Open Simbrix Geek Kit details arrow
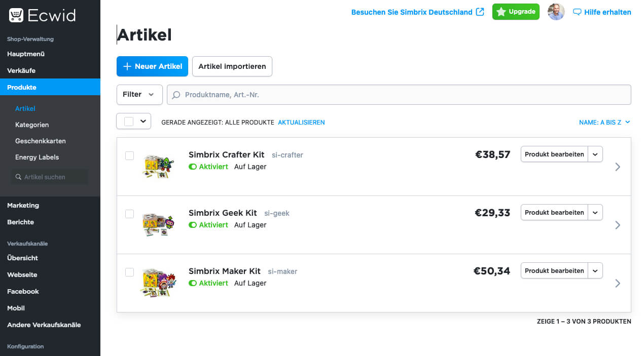This screenshot has width=644, height=356. click(x=617, y=225)
